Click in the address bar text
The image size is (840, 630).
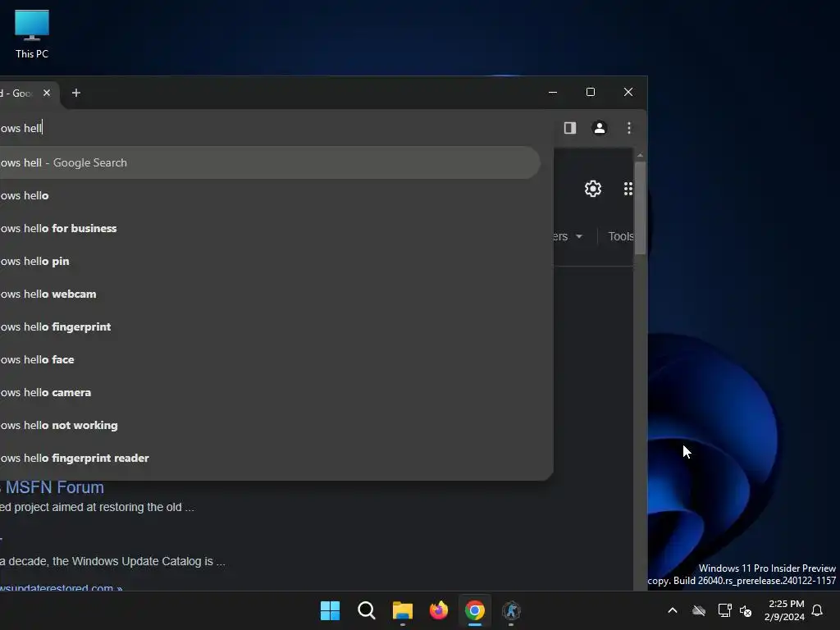(21, 128)
